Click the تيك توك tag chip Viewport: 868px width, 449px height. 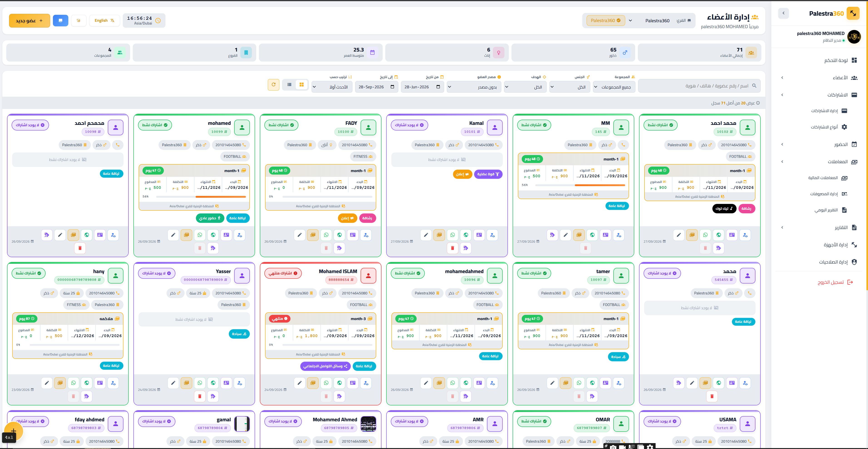[x=724, y=209]
